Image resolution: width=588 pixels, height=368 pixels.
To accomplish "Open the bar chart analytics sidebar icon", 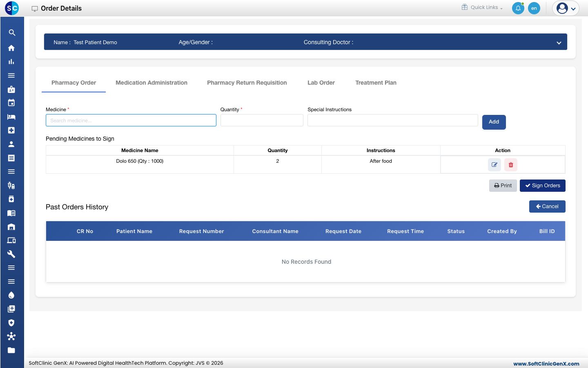I will pos(11,62).
